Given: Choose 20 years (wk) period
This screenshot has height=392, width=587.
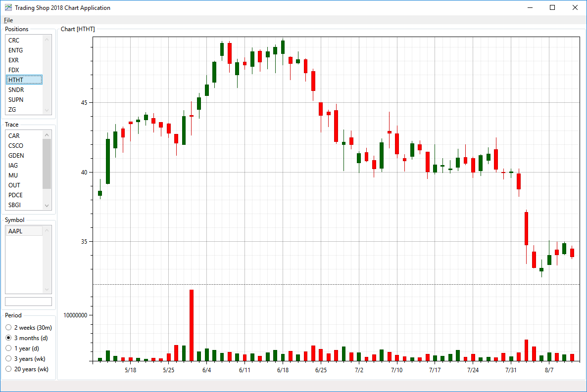Looking at the screenshot, I should (27, 369).
